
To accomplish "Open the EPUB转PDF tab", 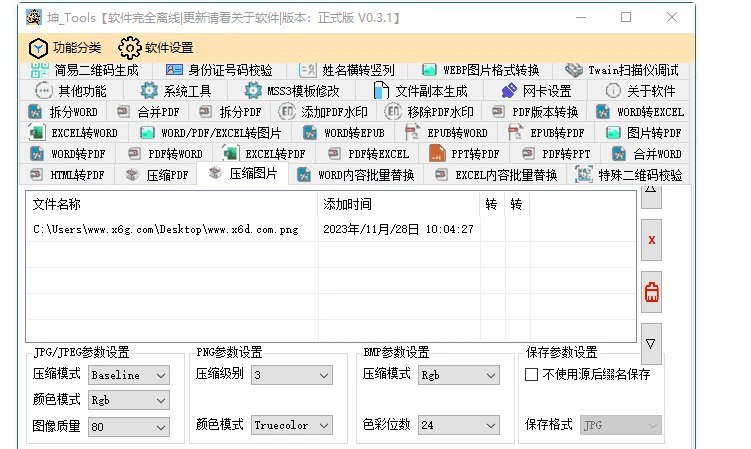I will tap(546, 133).
